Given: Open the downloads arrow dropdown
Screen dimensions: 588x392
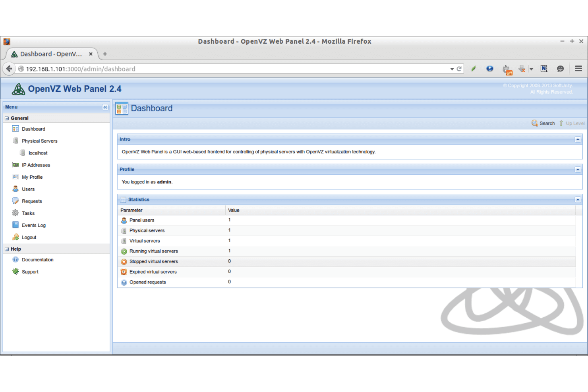Looking at the screenshot, I should coord(531,69).
